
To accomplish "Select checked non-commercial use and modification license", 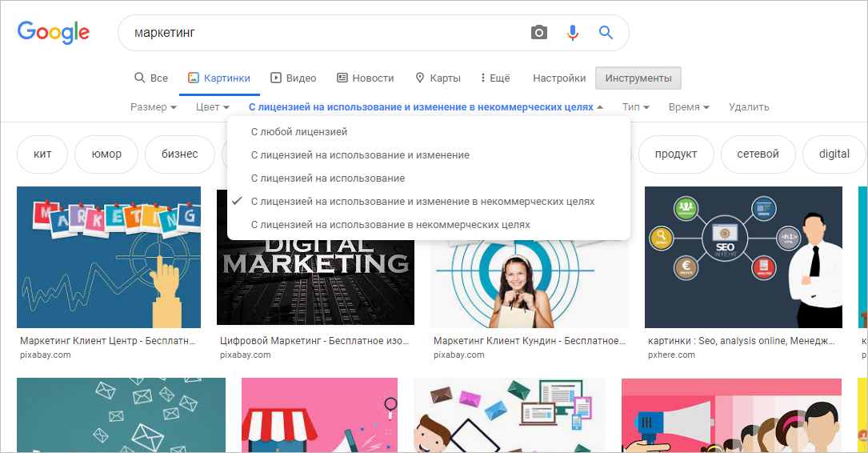I will point(422,201).
